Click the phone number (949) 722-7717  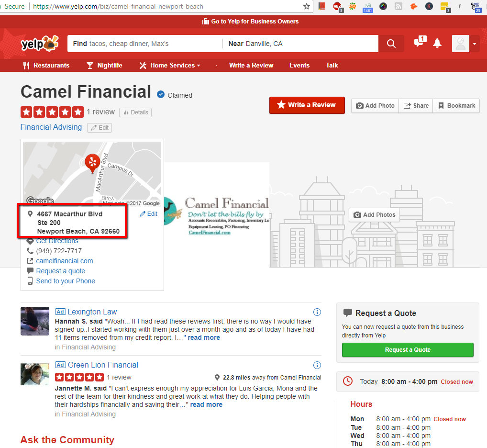point(59,251)
